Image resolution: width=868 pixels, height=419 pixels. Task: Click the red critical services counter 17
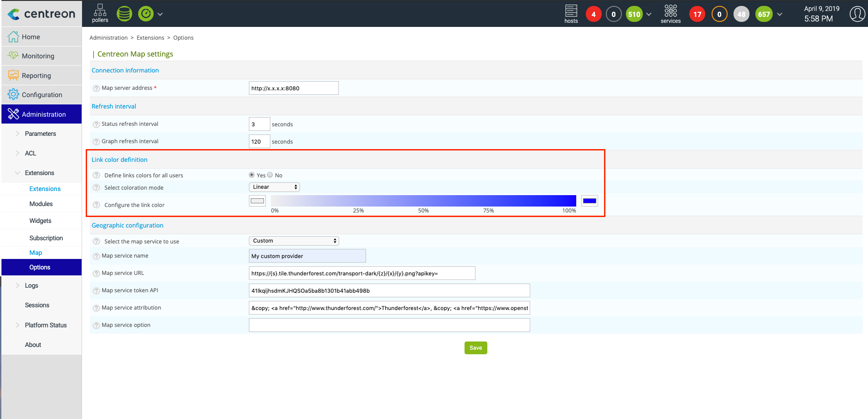pos(697,14)
